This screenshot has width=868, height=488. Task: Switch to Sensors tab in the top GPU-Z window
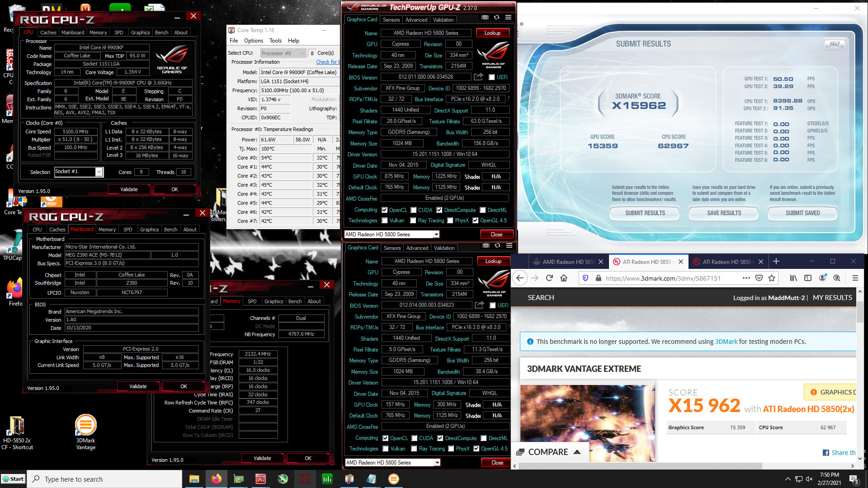(391, 20)
